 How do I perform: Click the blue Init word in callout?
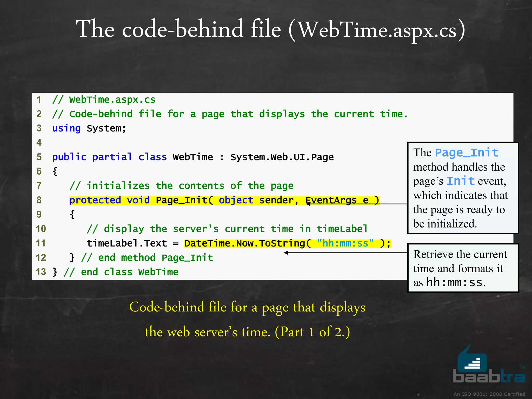(x=460, y=181)
